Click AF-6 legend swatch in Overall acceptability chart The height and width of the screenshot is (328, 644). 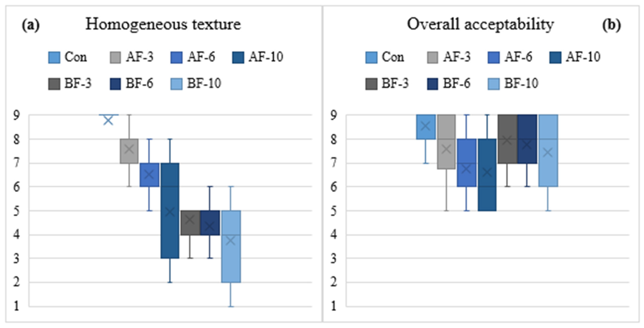tap(494, 57)
